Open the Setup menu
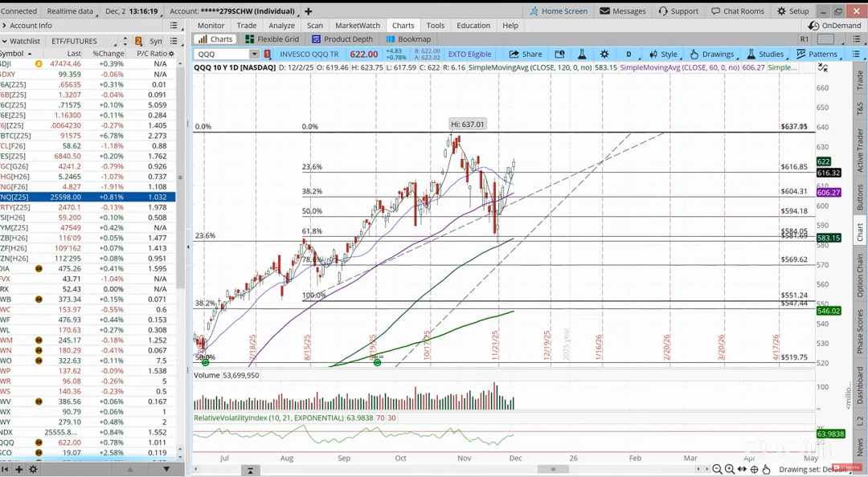This screenshot has width=868, height=477. pyautogui.click(x=792, y=11)
